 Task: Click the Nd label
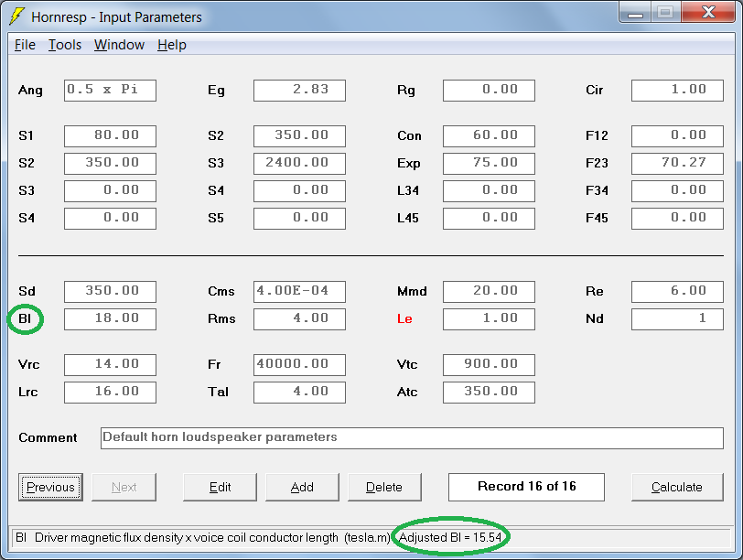click(x=595, y=319)
